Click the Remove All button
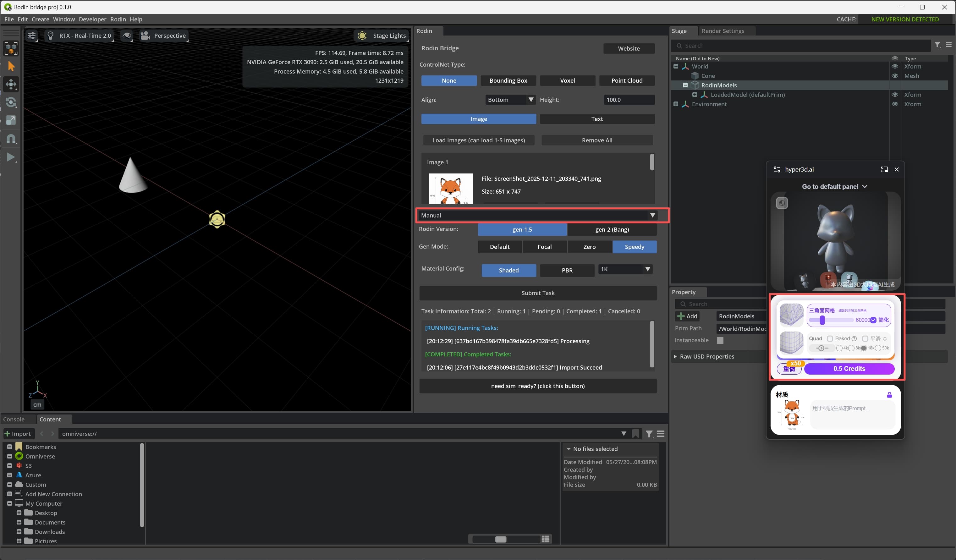Viewport: 956px width, 560px height. pyautogui.click(x=597, y=140)
